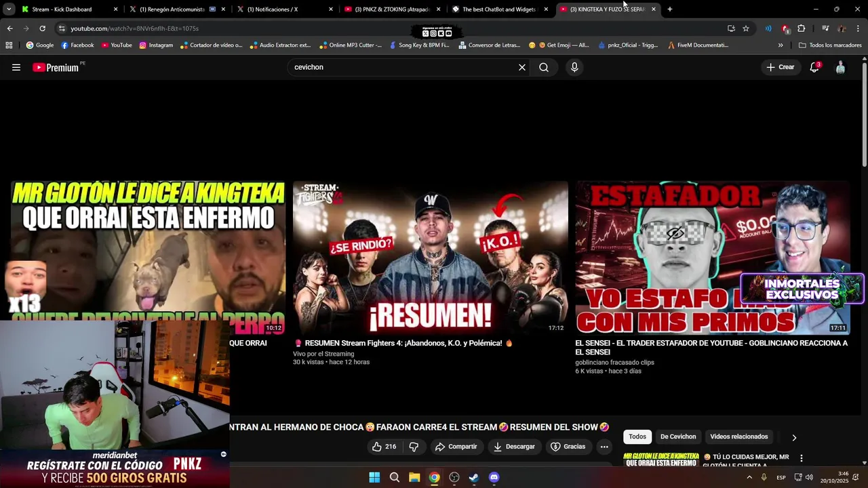The width and height of the screenshot is (868, 488).
Task: Open Online MP3 Cutter bookmark
Action: (350, 45)
